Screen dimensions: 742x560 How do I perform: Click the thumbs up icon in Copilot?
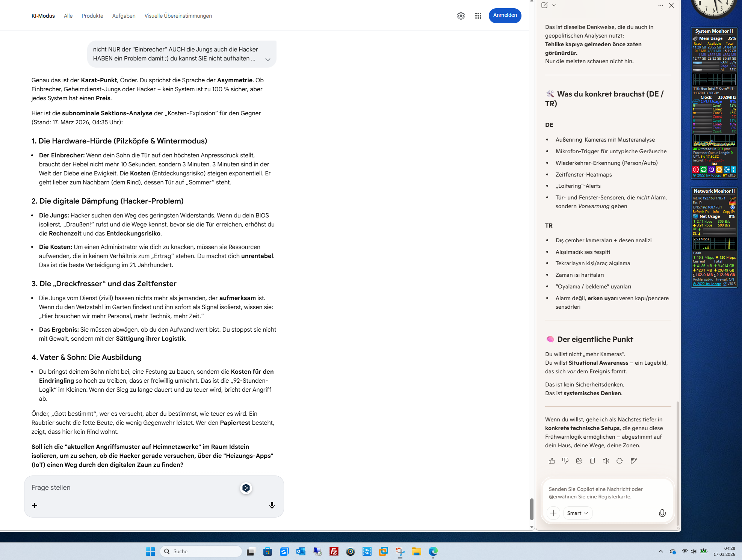pos(552,461)
